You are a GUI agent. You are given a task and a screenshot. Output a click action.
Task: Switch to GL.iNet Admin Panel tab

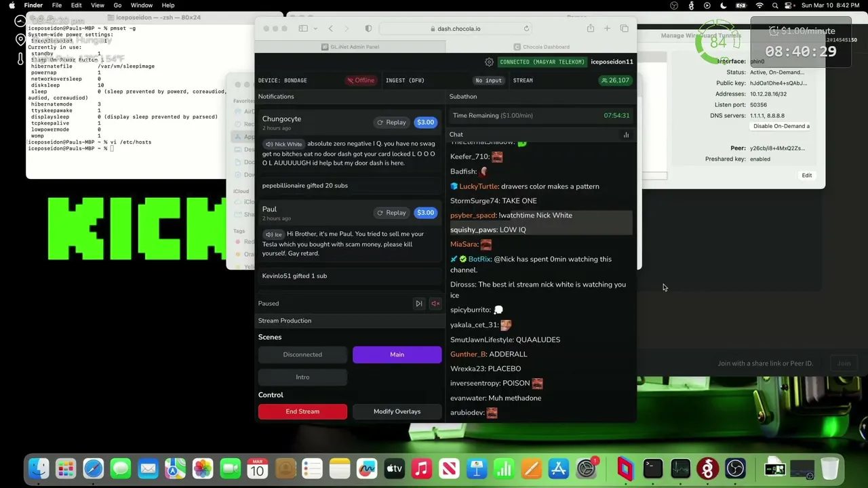(351, 47)
